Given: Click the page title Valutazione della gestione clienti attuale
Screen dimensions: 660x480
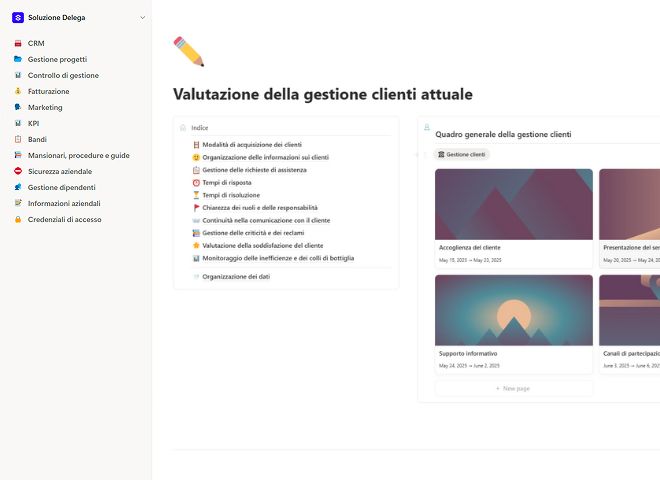Looking at the screenshot, I should (x=323, y=94).
